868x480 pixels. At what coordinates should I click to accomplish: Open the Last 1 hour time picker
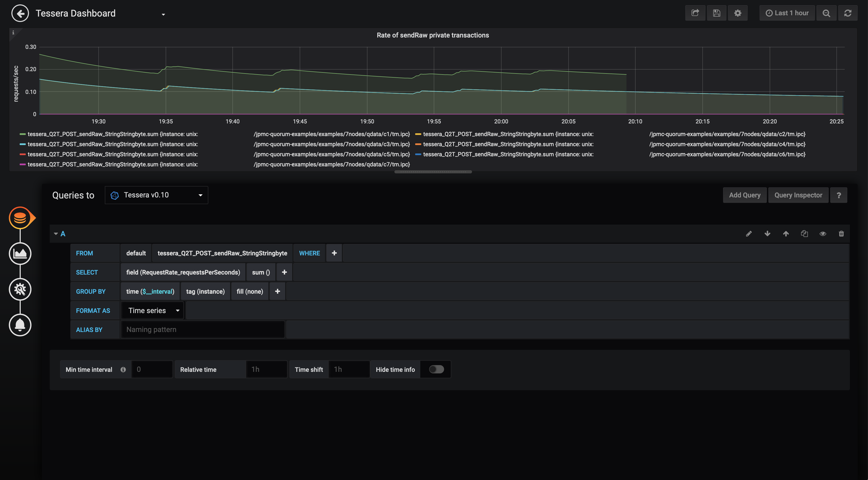(x=787, y=13)
